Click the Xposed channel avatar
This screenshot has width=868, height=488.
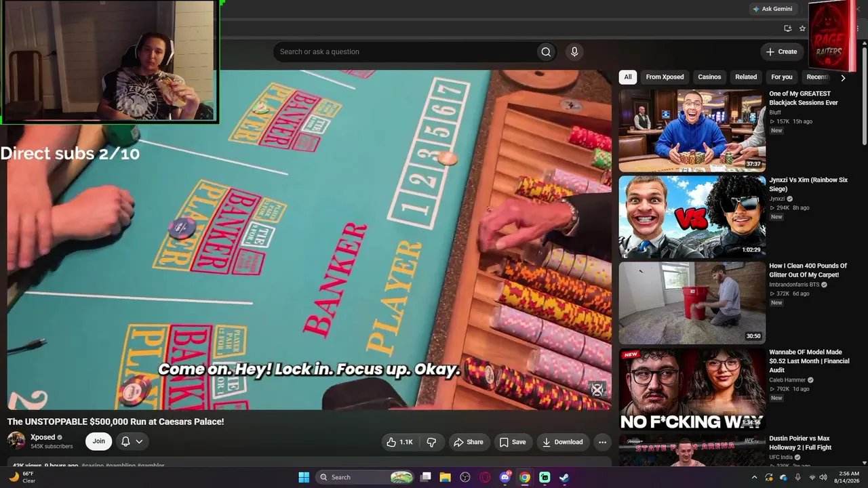(x=16, y=441)
